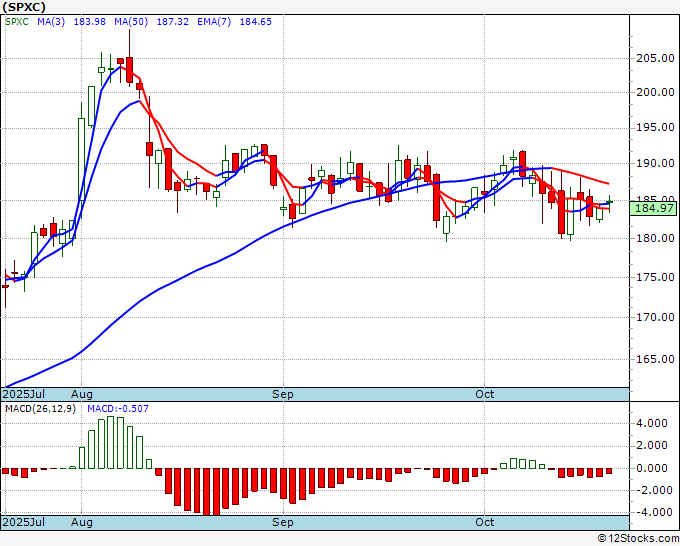Click the Oct label on price chart axis
680x546 pixels.
(x=484, y=394)
